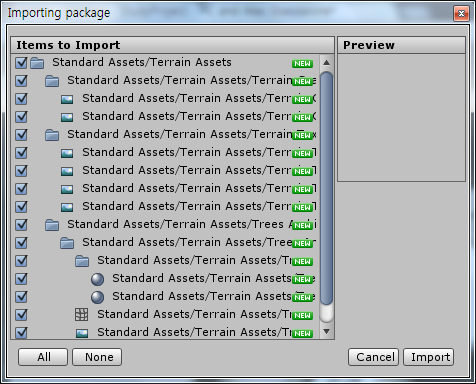Click the lower material sphere icon
The image size is (476, 384).
click(97, 297)
